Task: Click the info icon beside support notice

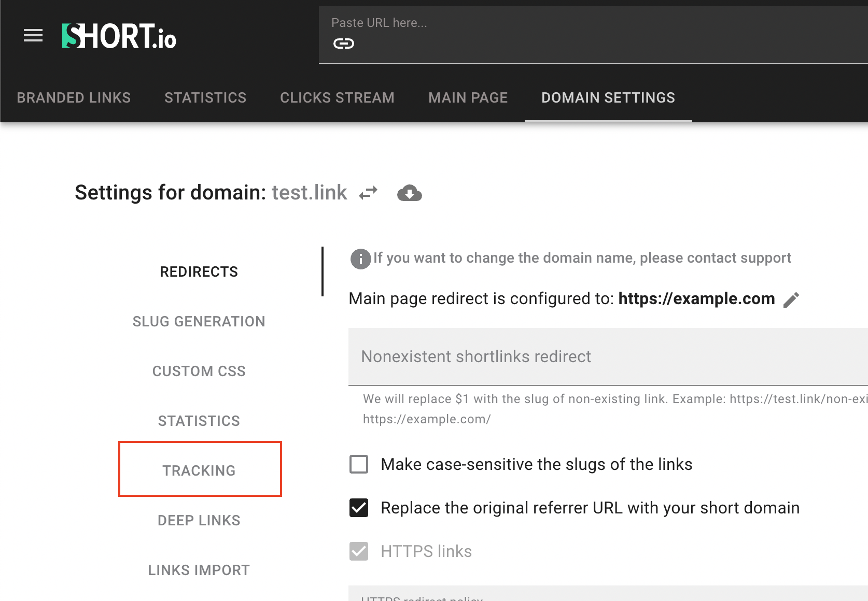Action: click(360, 259)
